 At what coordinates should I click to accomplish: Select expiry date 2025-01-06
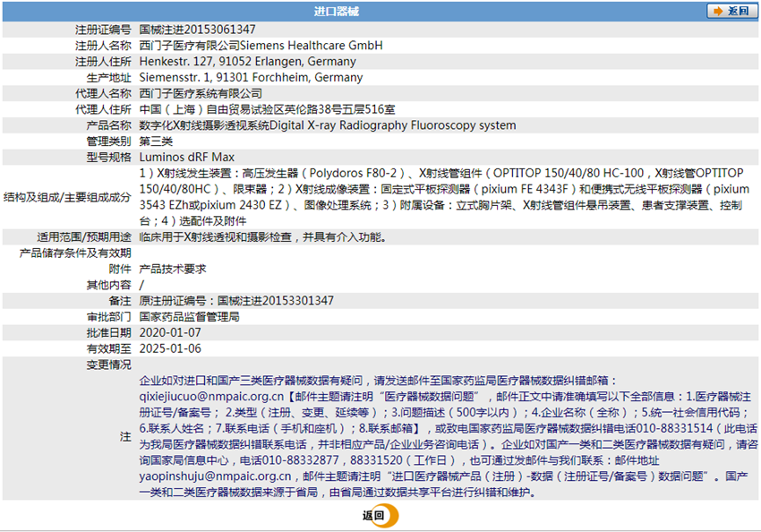pos(170,349)
